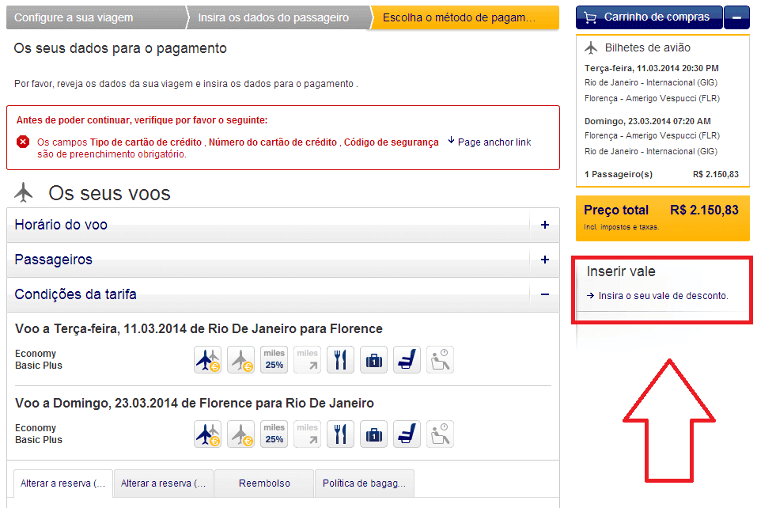
Task: Click the Condições da tarifa title
Action: point(75,294)
